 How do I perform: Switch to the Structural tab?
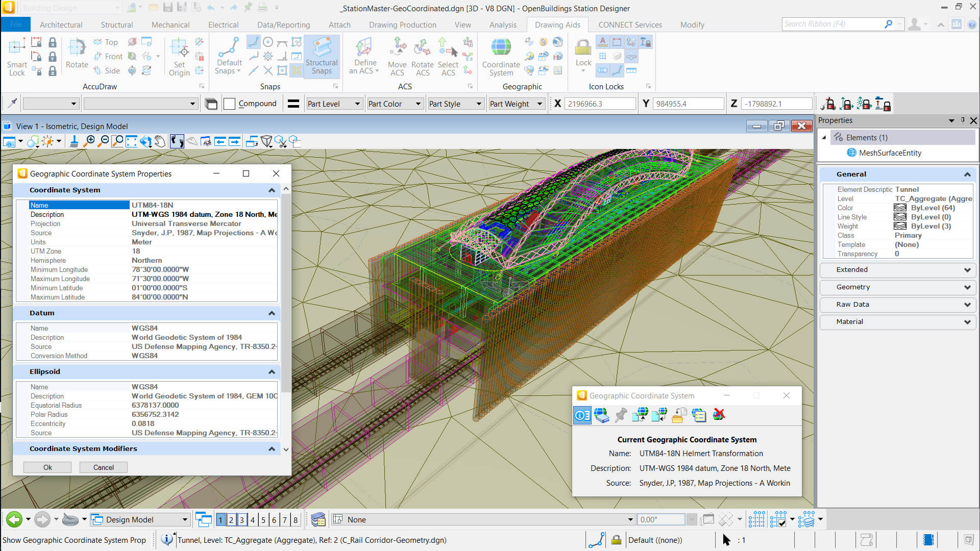pos(116,24)
